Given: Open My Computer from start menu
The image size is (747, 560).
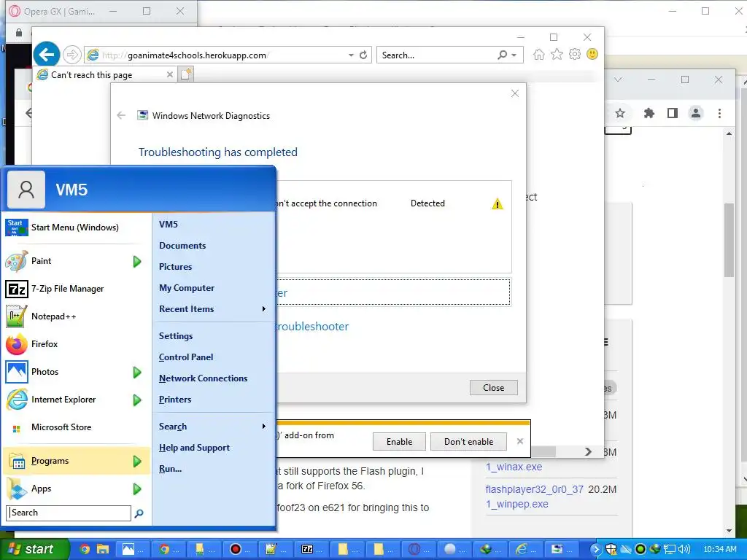Looking at the screenshot, I should [187, 287].
